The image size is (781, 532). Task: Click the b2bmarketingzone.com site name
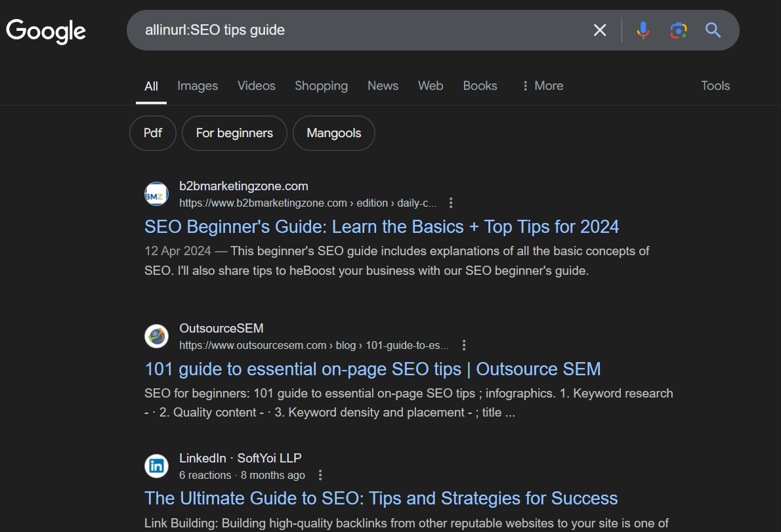coord(243,186)
